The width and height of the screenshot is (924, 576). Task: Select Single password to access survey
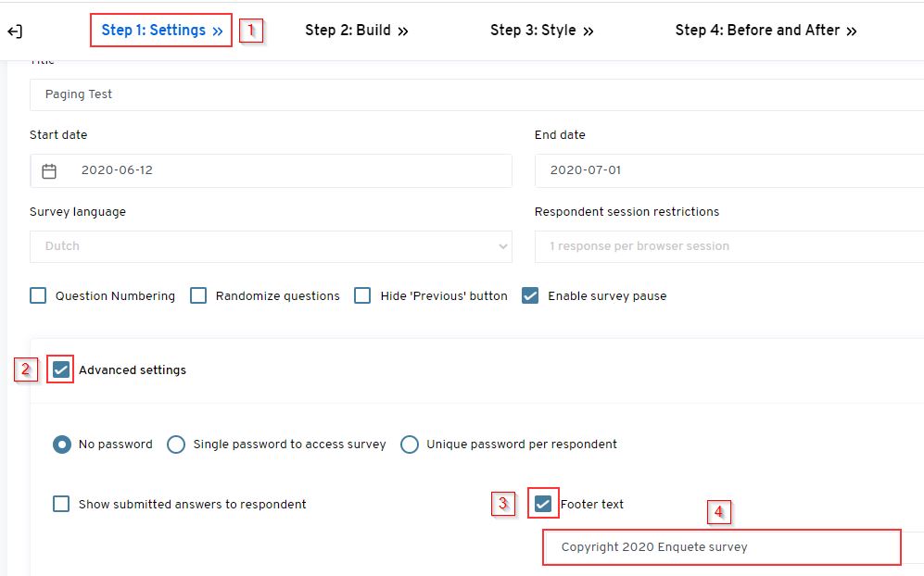(x=176, y=445)
